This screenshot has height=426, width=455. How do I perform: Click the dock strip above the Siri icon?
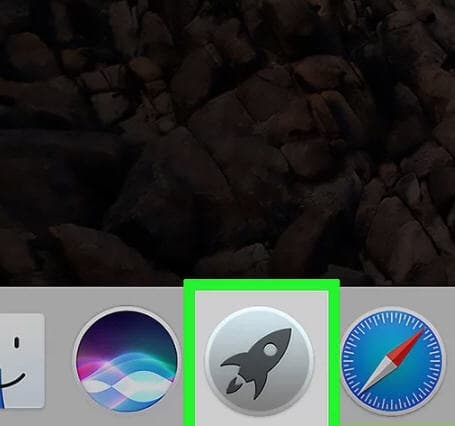pyautogui.click(x=127, y=296)
